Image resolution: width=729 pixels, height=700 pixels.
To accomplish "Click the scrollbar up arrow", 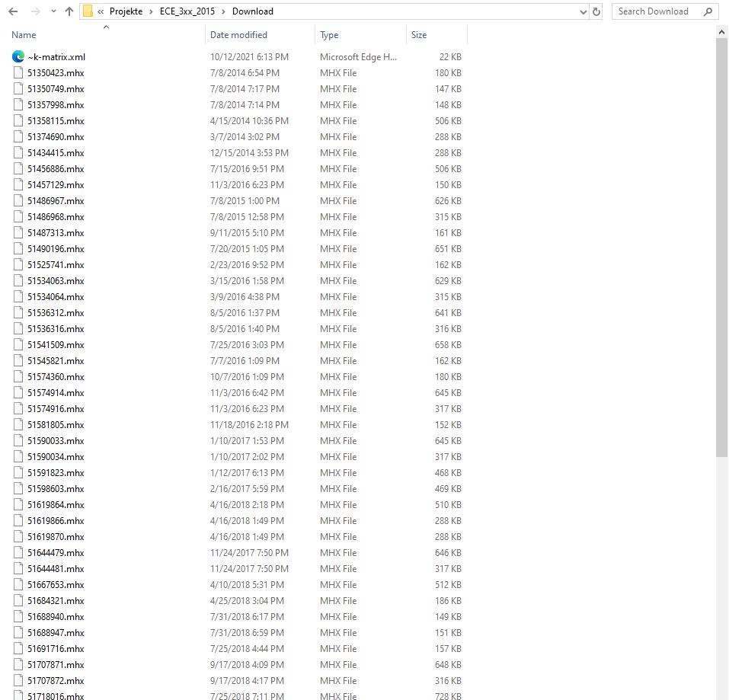I will click(721, 33).
